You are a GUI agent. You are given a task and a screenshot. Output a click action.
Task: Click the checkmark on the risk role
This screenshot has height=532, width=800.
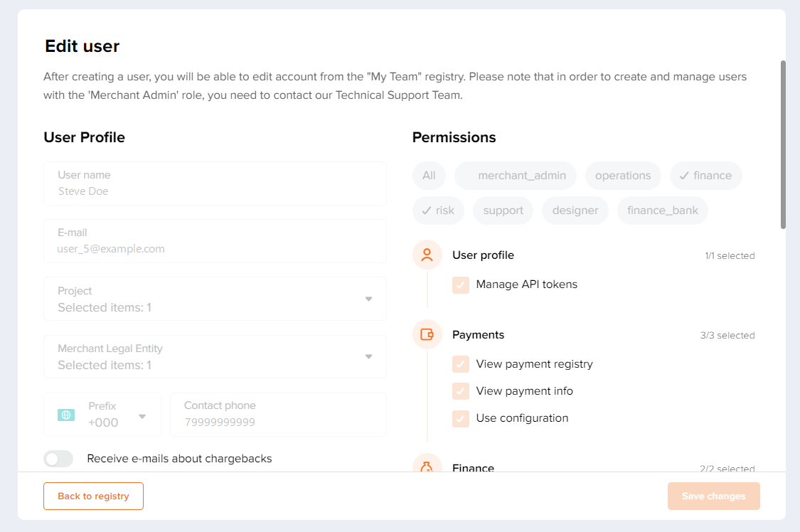coord(427,211)
